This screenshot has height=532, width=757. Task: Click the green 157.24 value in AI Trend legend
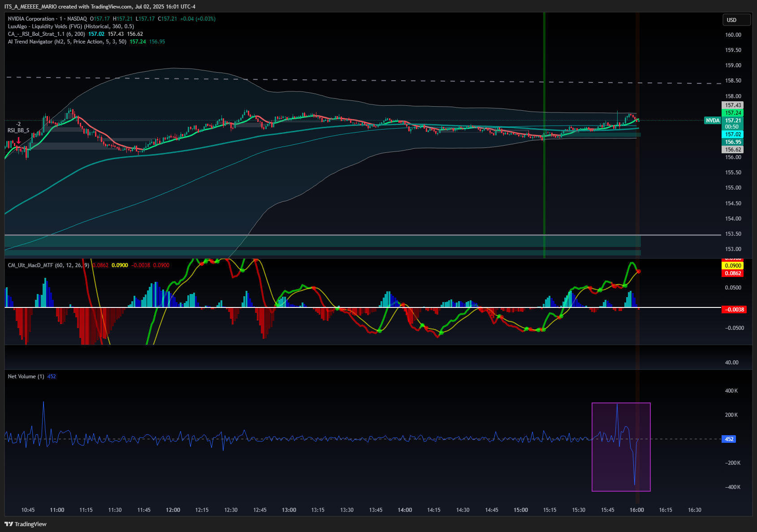click(x=138, y=42)
